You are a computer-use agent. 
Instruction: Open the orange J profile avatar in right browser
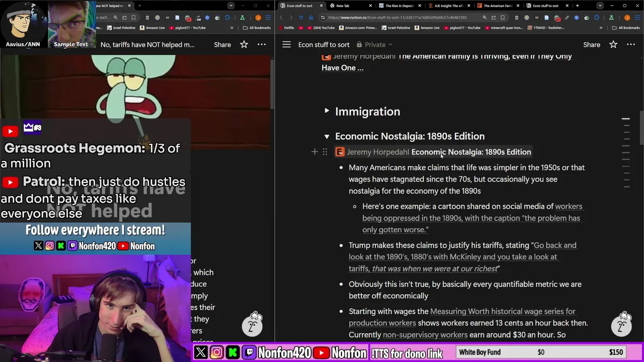[627, 18]
